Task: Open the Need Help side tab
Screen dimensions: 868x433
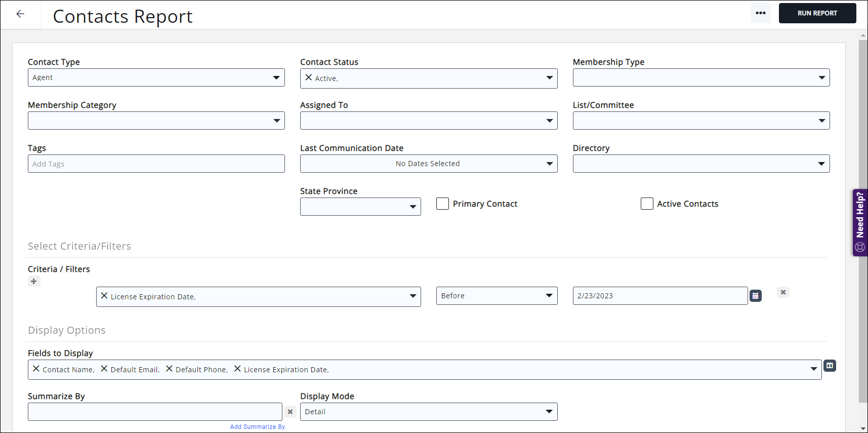Action: pos(860,222)
